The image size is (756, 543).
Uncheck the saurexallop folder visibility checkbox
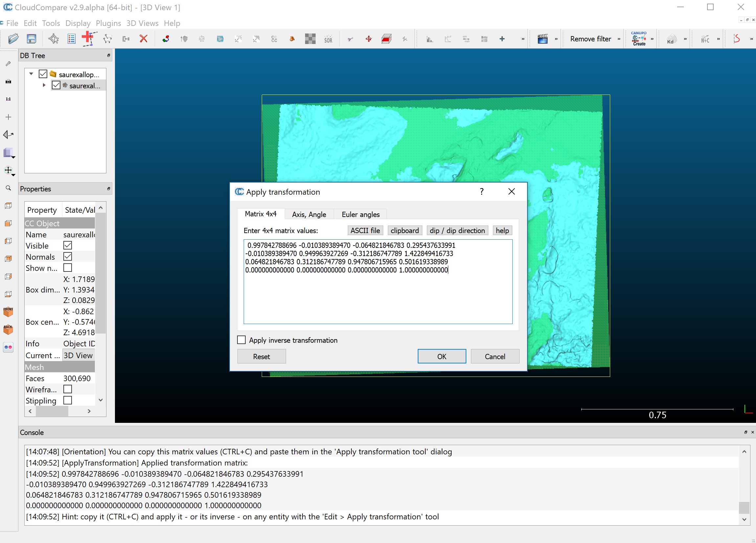coord(43,74)
